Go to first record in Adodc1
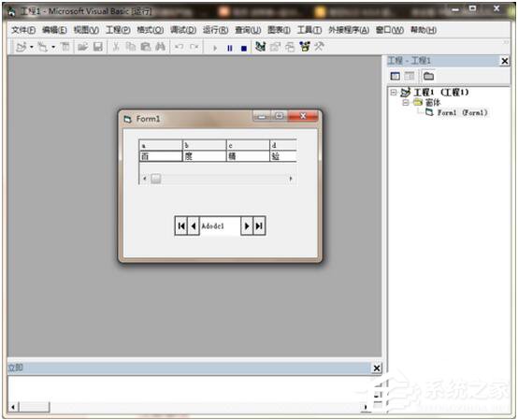 181,225
